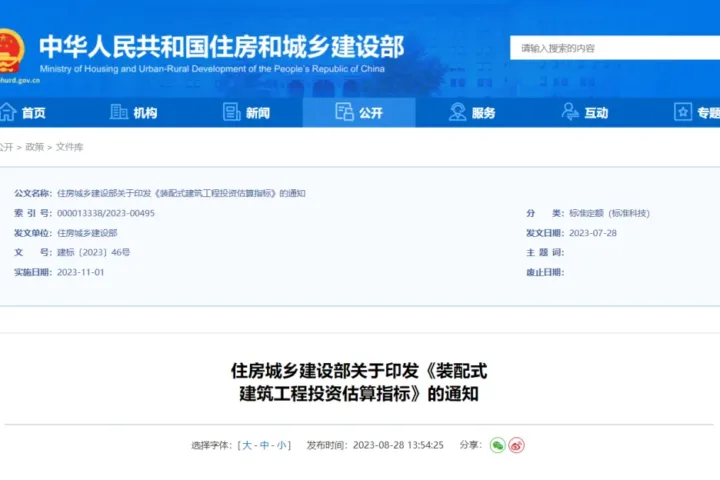Go to 公开 in the breadcrumb
This screenshot has width=720, height=480.
6,147
